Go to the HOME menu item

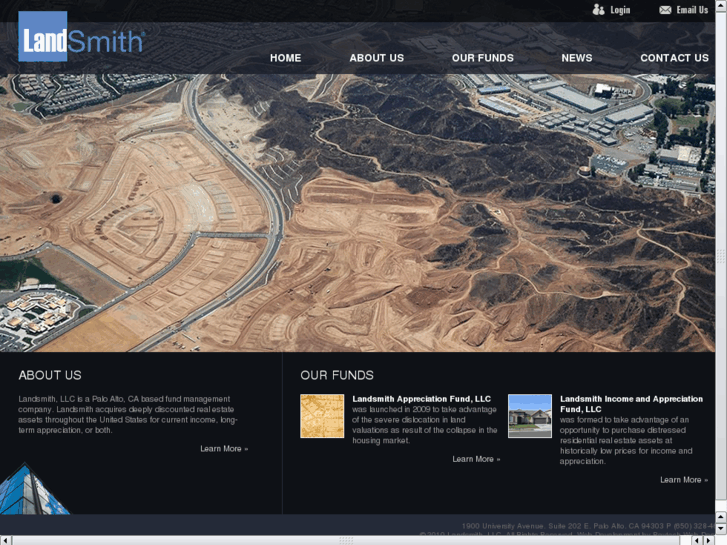(286, 58)
